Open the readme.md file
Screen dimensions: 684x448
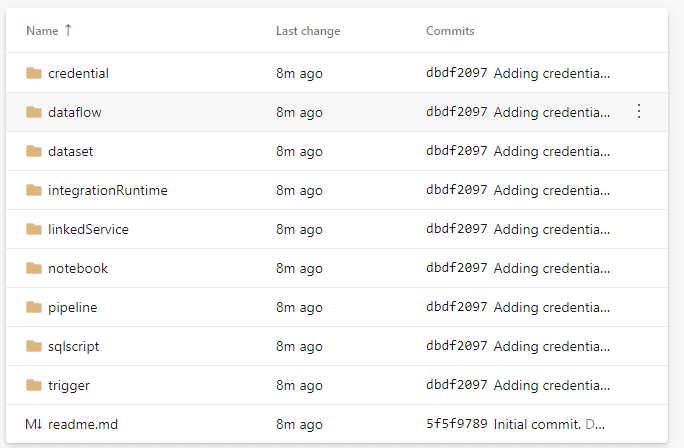click(x=83, y=424)
